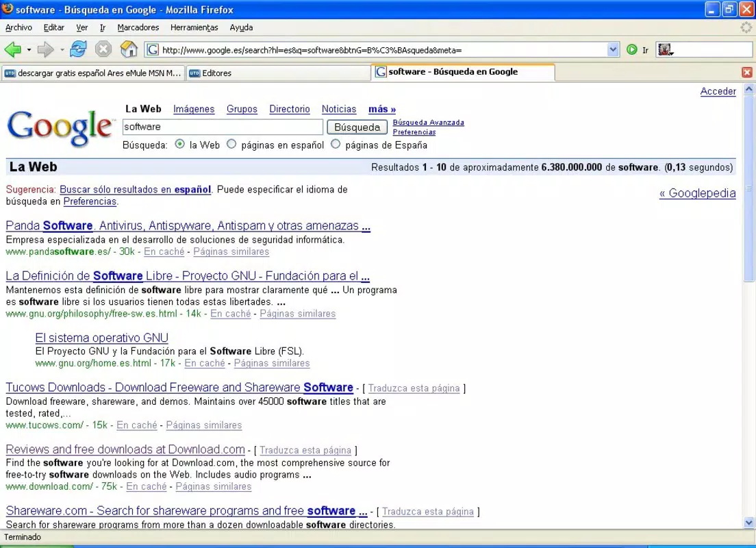Click 'Traduzca esta página' for Shareware.com result
The width and height of the screenshot is (756, 548).
[x=428, y=511]
